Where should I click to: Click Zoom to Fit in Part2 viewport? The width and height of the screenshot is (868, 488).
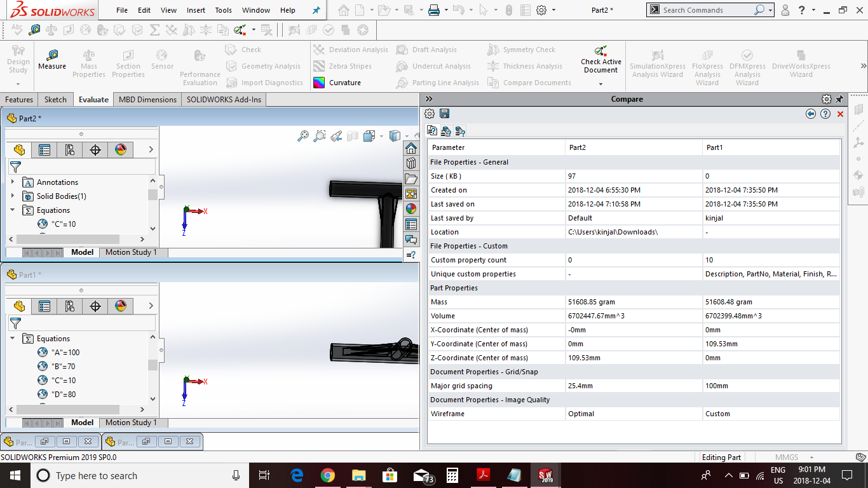click(x=303, y=136)
